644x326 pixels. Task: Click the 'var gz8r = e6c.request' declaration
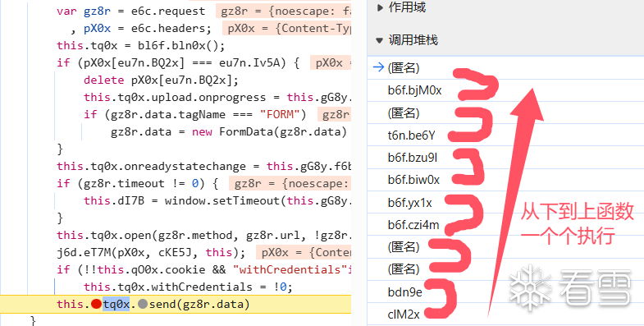(130, 11)
